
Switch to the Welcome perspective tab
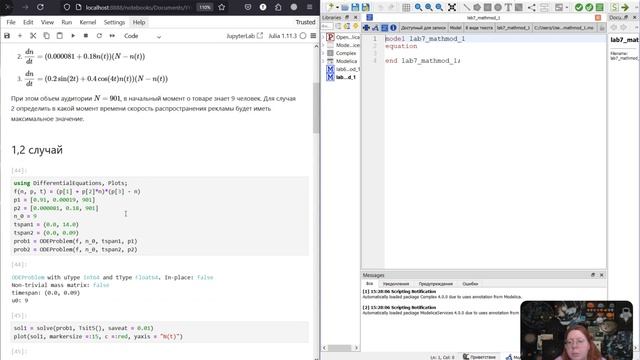click(x=480, y=357)
